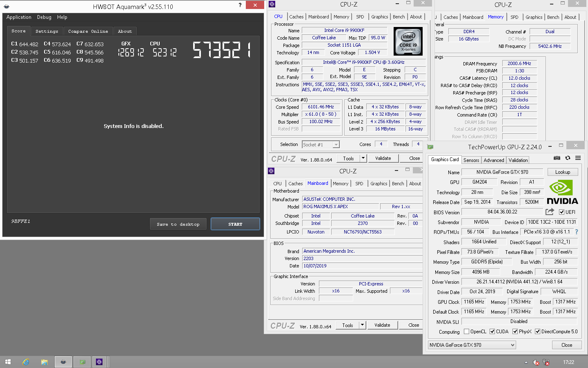Click the network tray icon
Screen dimensions: 588x368
(x=546, y=362)
